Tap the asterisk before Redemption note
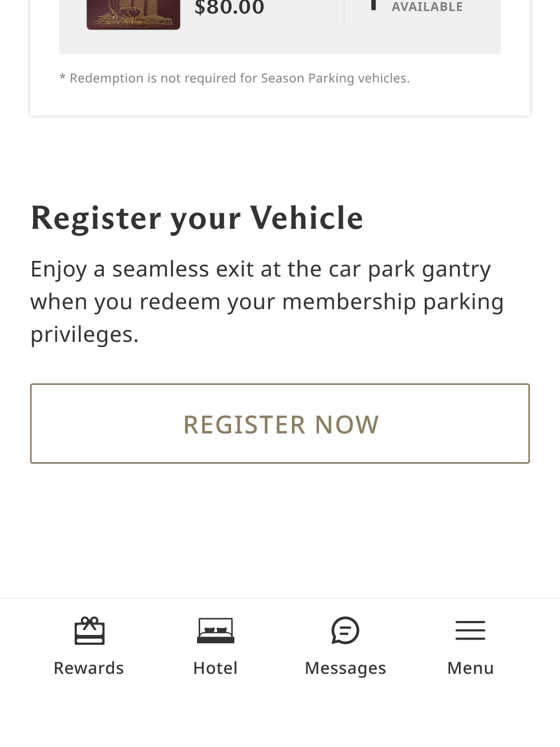The width and height of the screenshot is (560, 747). [x=62, y=78]
